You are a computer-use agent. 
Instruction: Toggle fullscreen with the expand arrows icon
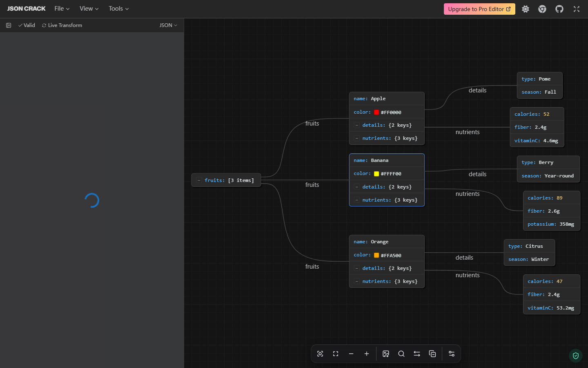tap(577, 9)
